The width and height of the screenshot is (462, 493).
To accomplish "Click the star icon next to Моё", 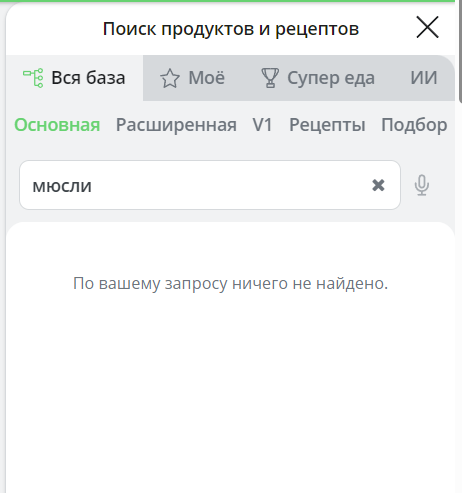I will pyautogui.click(x=170, y=78).
